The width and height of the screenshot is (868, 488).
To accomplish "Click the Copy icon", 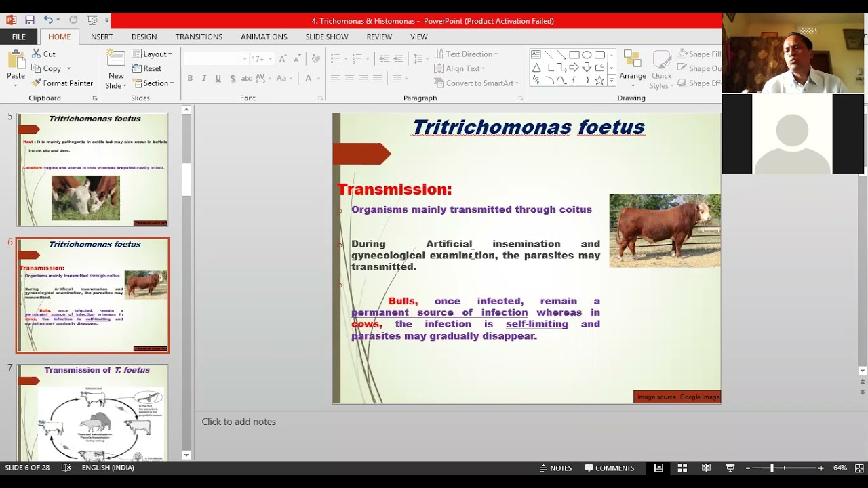I will pos(36,68).
